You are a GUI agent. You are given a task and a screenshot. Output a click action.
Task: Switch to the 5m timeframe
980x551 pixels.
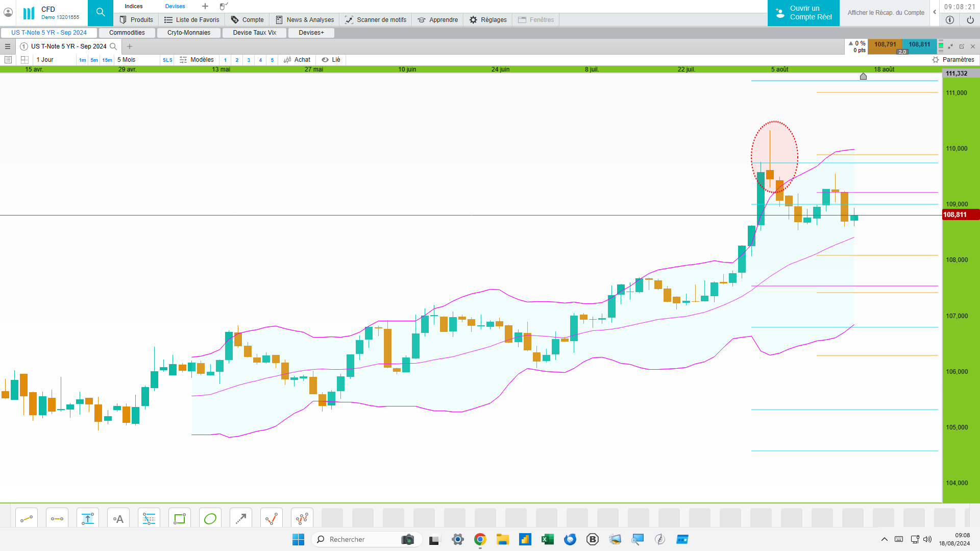94,60
